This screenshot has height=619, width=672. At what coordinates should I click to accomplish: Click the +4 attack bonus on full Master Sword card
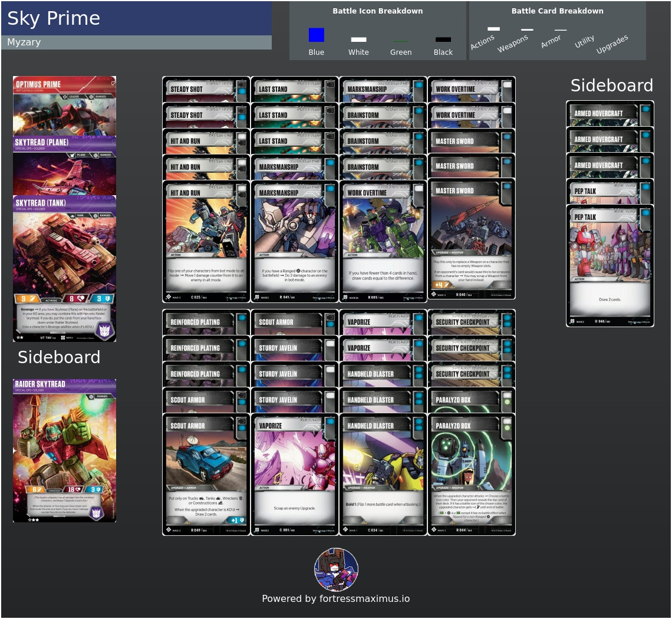point(441,285)
